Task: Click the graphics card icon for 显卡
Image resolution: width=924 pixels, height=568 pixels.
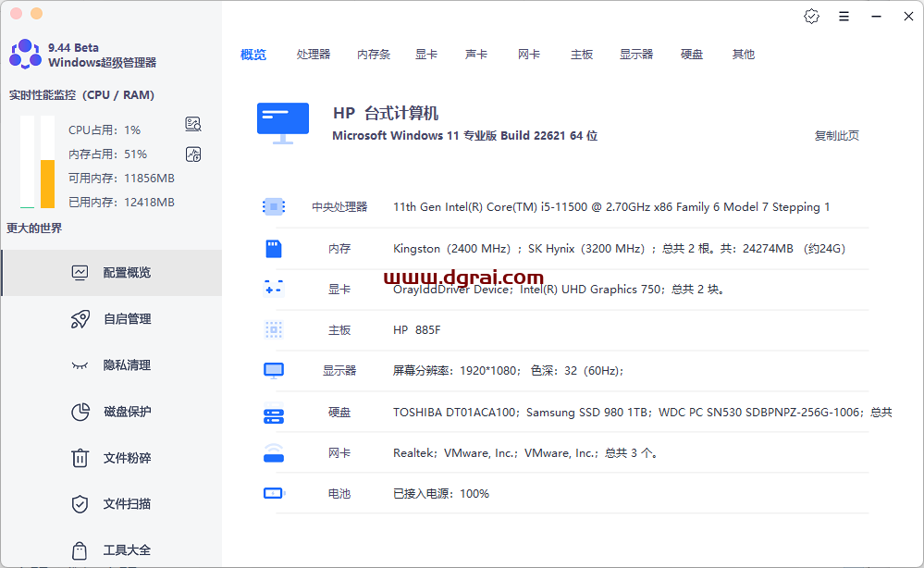Action: click(x=274, y=289)
